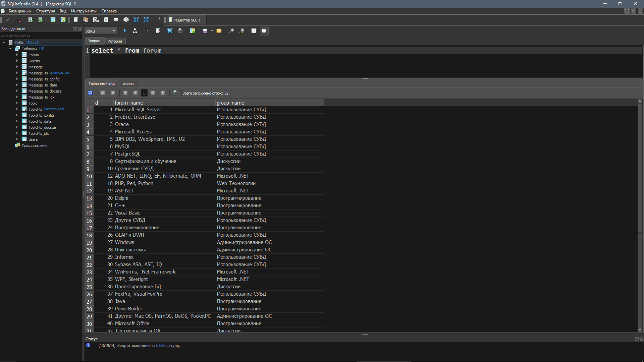
Task: Collapse the SqlRu database node
Action: point(4,43)
